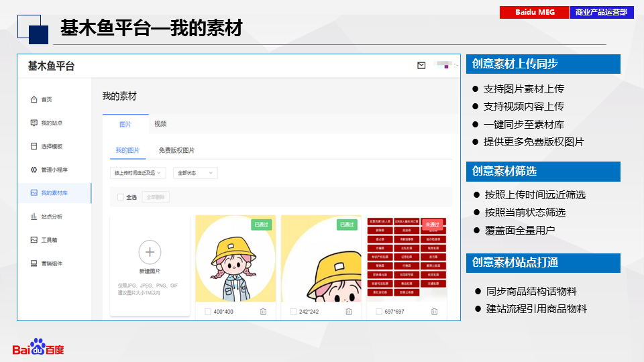The width and height of the screenshot is (644, 362).
Task: Click the 基木鱼平台 header title
Action: 52,66
